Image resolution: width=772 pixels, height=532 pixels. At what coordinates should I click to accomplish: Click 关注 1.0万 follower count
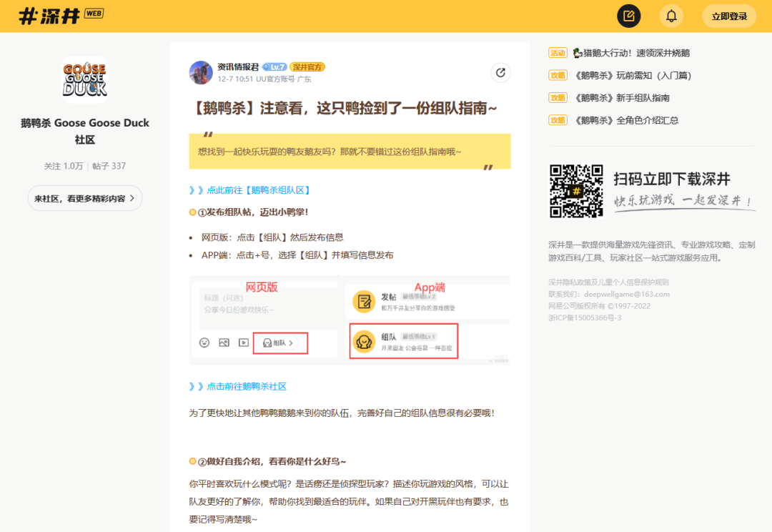tap(64, 166)
